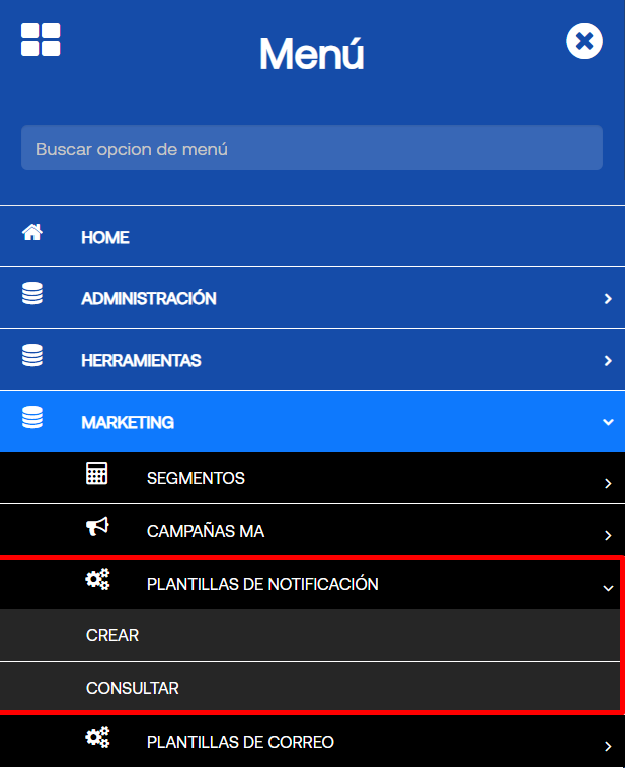Screen dimensions: 625x768
Task: Click the house icon beside HOME
Action: point(33,233)
